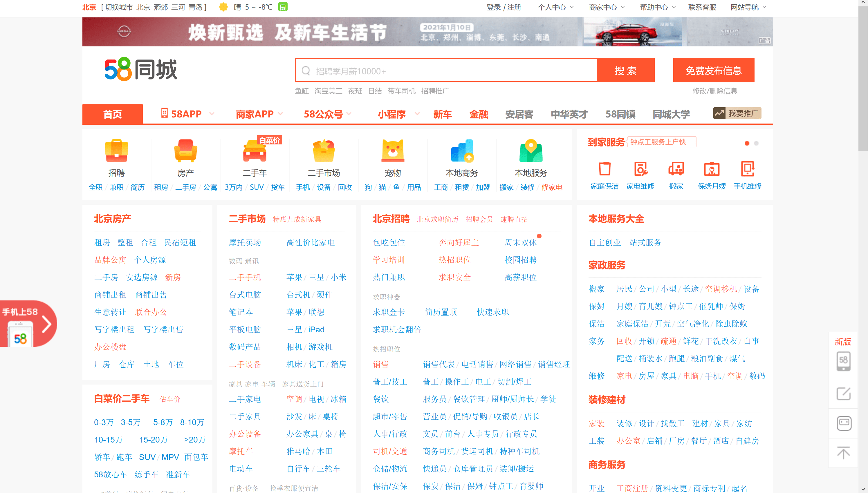Click the search input field
868x493 pixels.
pos(446,70)
